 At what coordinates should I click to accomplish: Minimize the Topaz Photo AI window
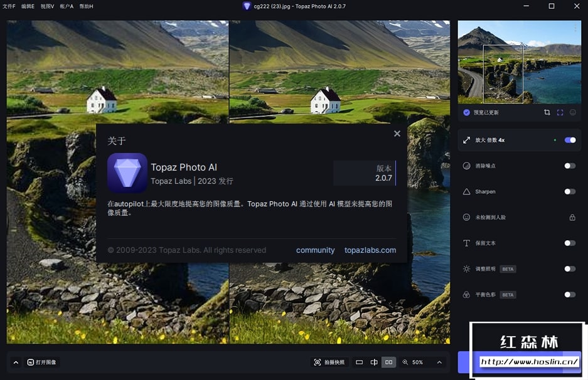point(526,6)
